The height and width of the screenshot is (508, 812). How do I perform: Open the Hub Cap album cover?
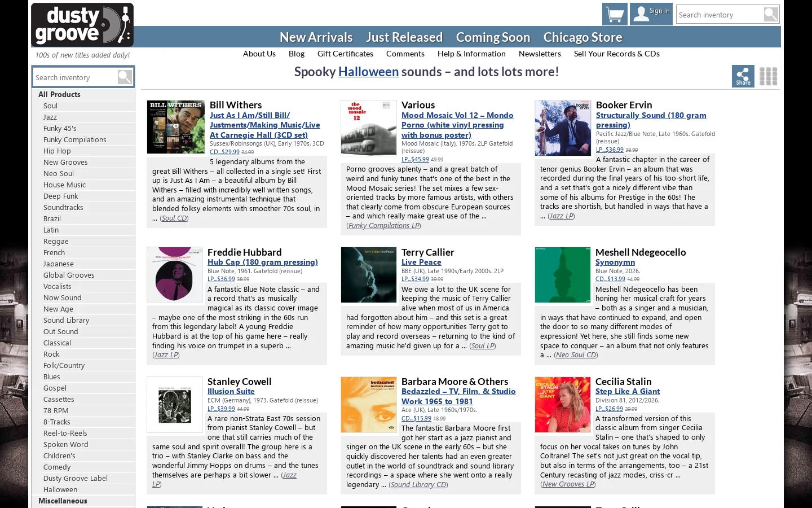pos(175,274)
